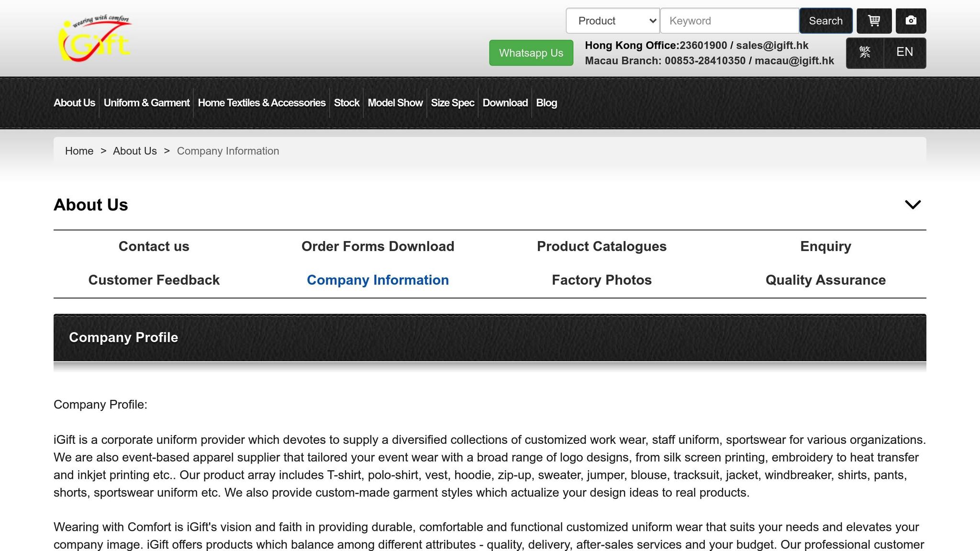Image resolution: width=980 pixels, height=551 pixels.
Task: Go to Quality Assurance page
Action: (x=825, y=280)
